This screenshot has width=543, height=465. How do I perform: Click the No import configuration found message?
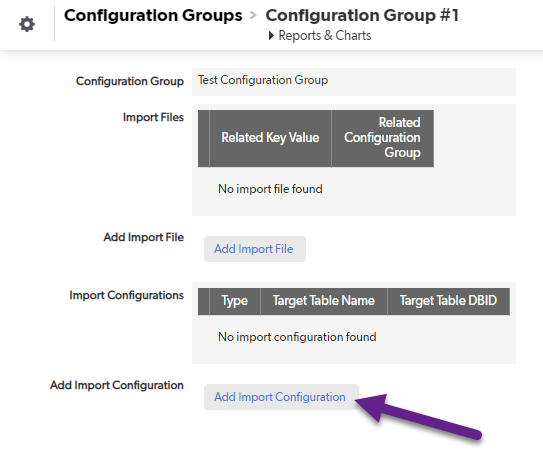point(297,337)
